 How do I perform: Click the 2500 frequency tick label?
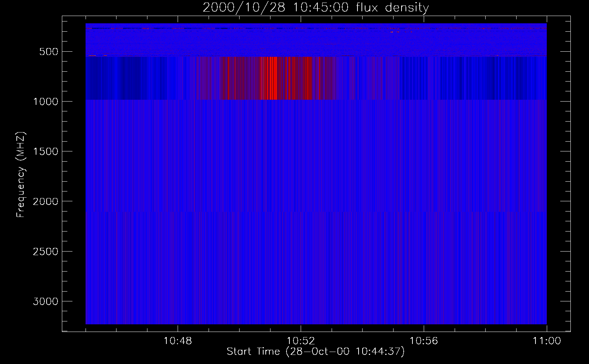click(46, 252)
